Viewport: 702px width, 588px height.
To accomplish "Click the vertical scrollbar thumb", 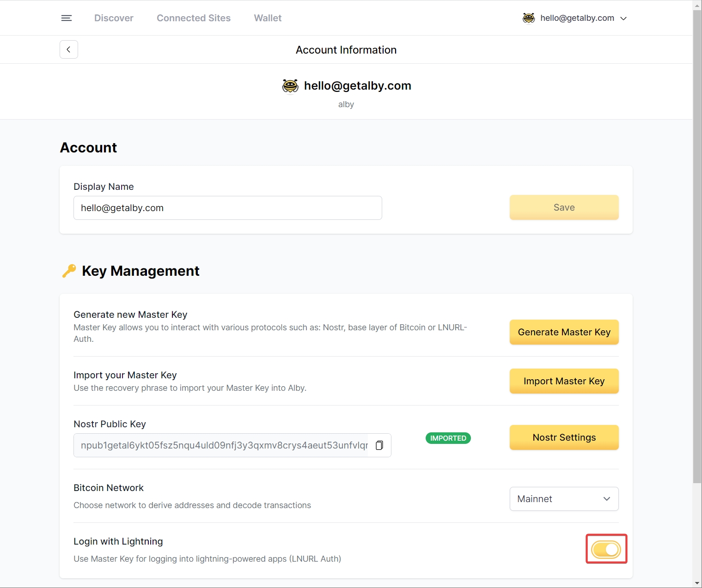I will click(x=697, y=245).
